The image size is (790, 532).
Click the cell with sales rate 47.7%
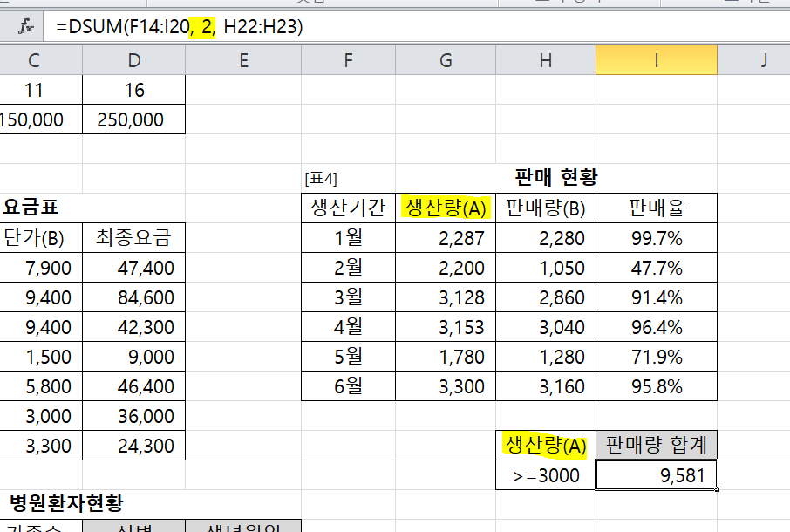pyautogui.click(x=657, y=267)
